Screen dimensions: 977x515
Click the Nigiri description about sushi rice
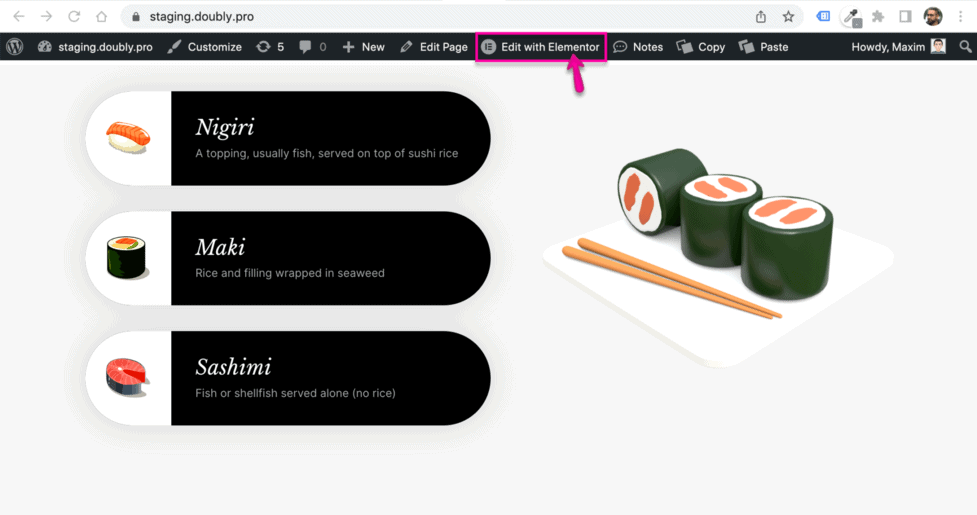326,153
